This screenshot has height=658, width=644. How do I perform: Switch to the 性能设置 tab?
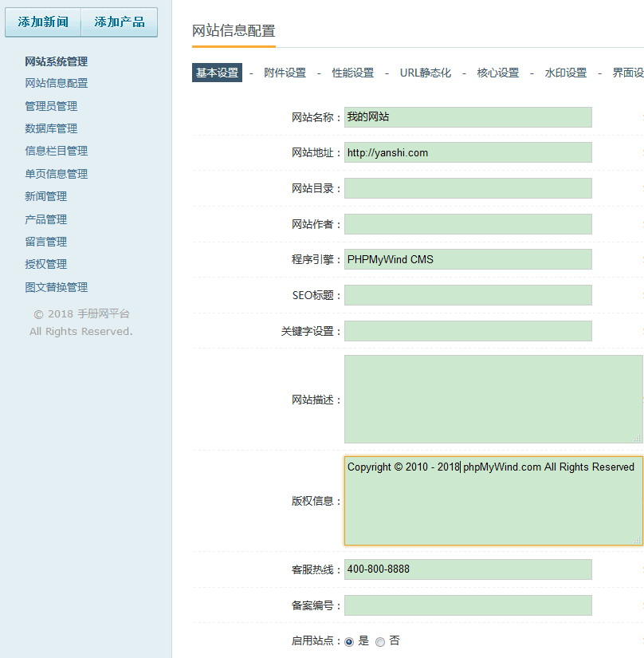pyautogui.click(x=352, y=73)
